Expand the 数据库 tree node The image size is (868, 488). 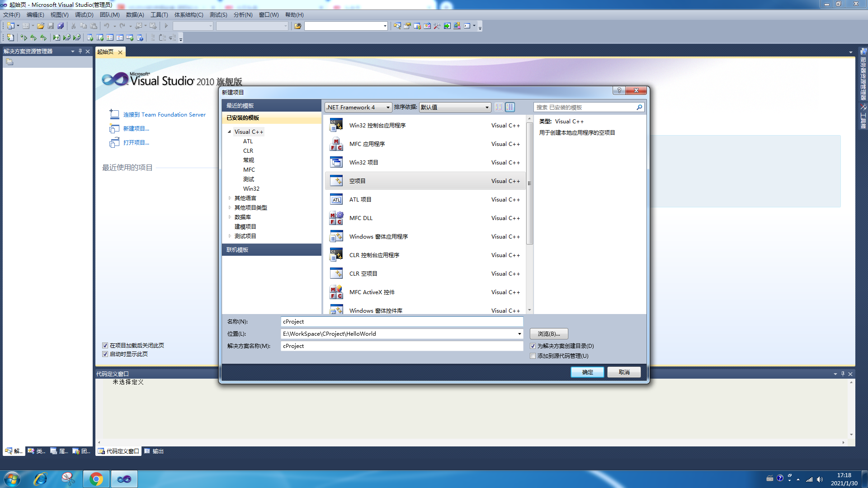[230, 217]
